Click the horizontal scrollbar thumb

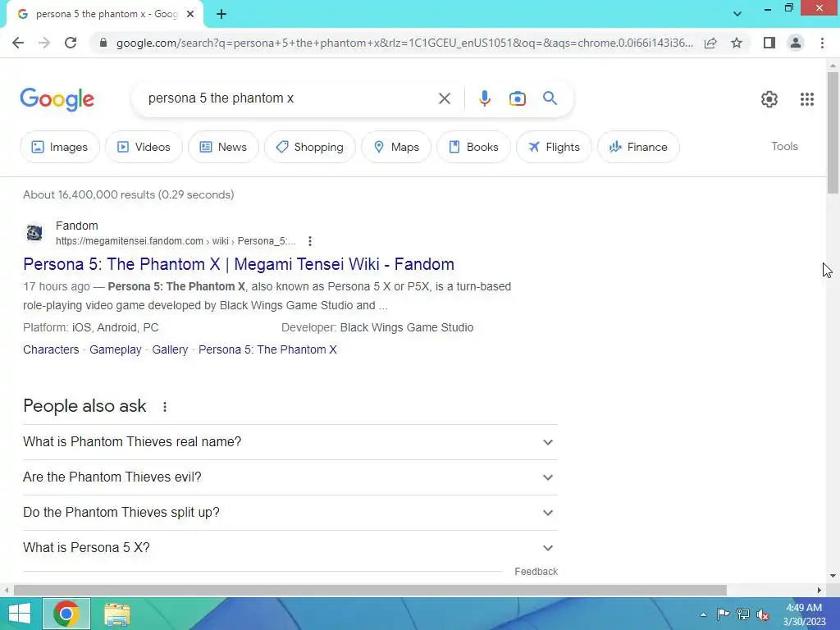point(370,591)
